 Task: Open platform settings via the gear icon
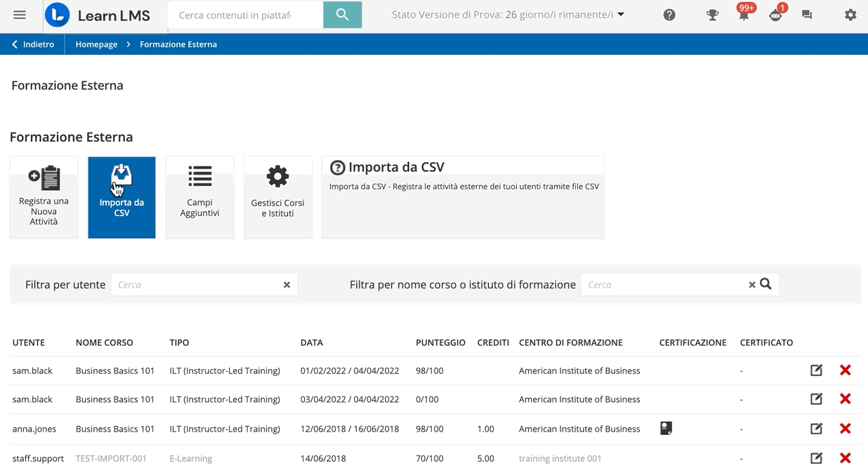pyautogui.click(x=850, y=14)
